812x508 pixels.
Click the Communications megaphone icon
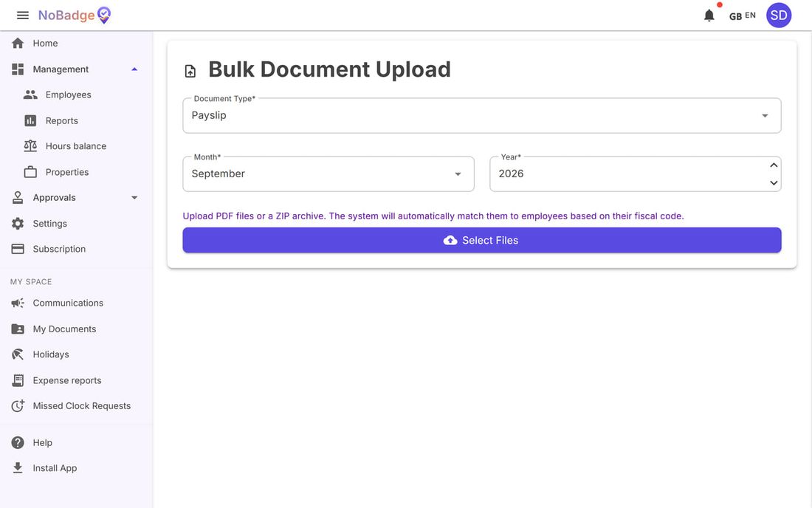(18, 303)
